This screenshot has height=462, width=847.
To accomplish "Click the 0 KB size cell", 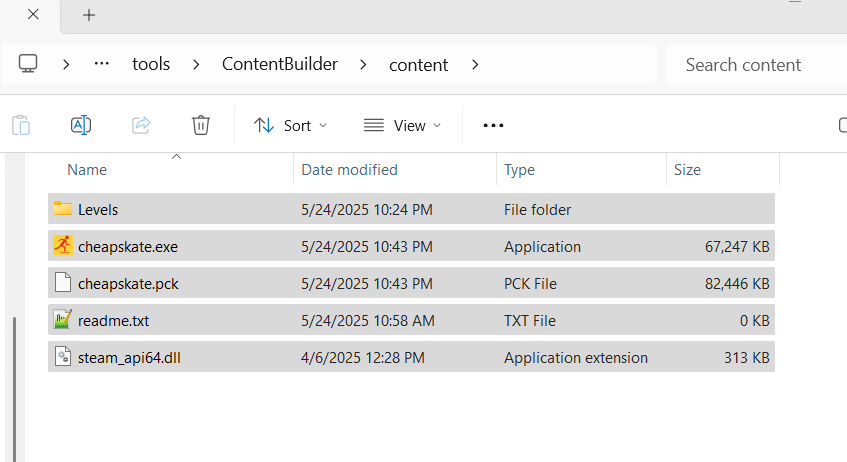I will pos(755,321).
